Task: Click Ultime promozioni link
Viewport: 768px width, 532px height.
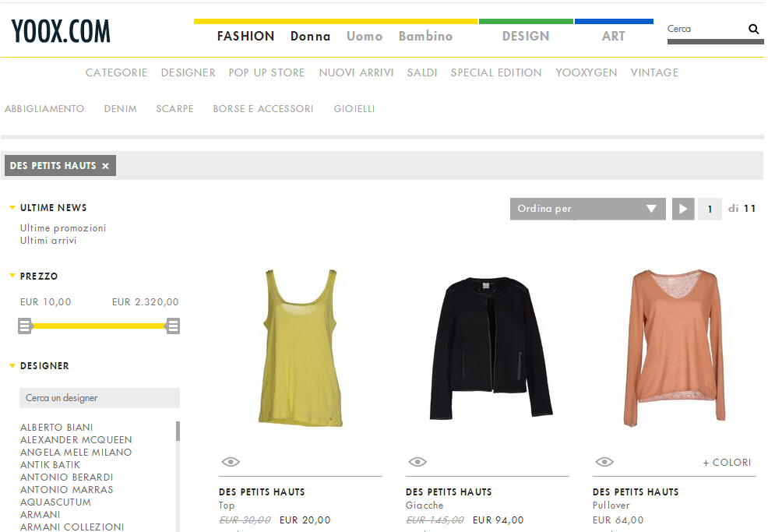Action: [63, 228]
